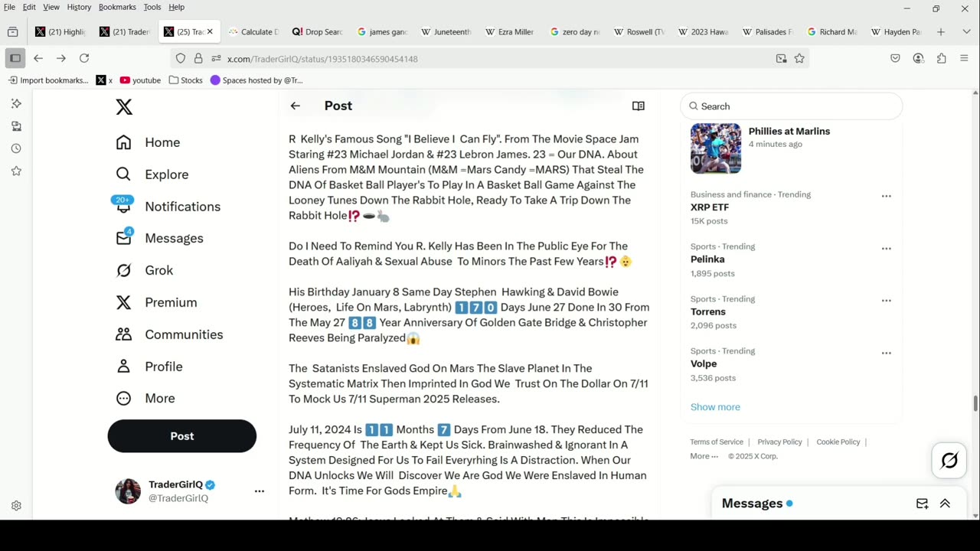Go back one page in browser
980x551 pixels.
(x=38, y=58)
